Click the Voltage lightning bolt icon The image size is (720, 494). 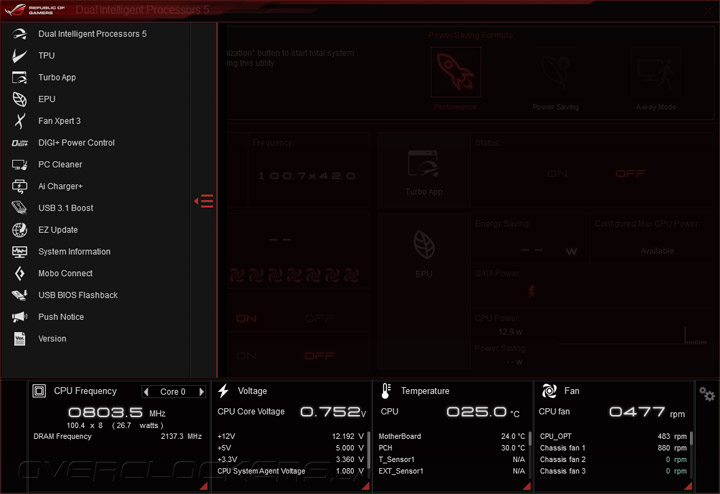pyautogui.click(x=224, y=391)
